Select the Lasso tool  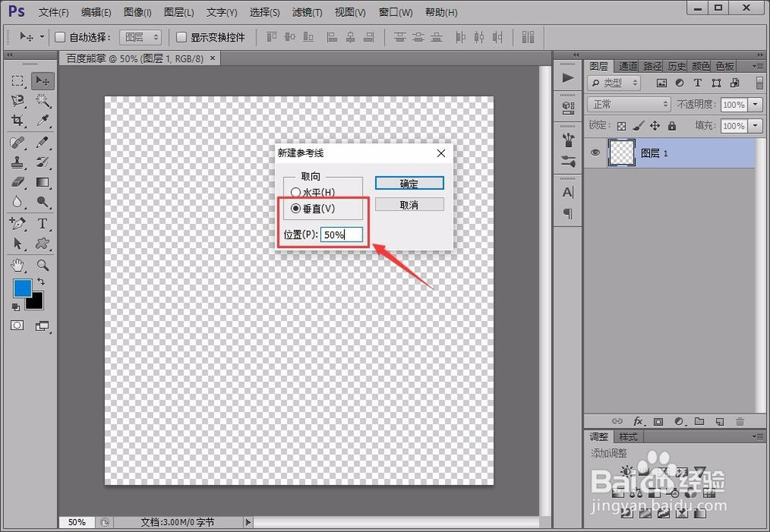coord(18,101)
